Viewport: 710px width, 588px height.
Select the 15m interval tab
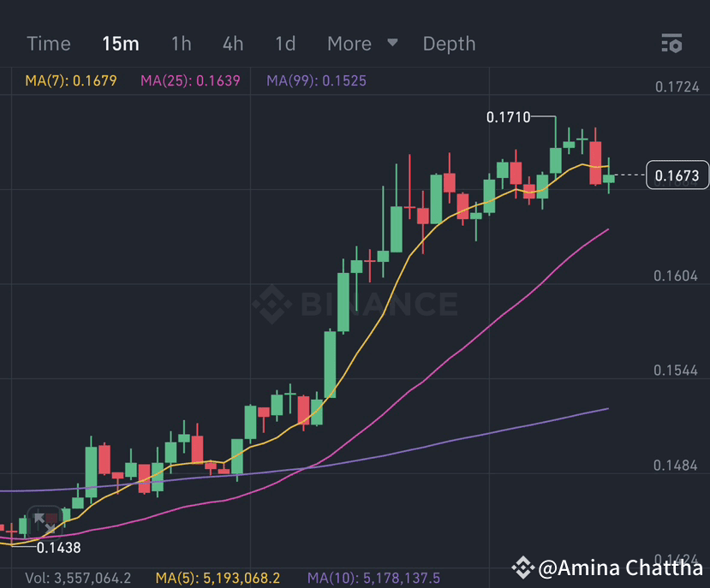pos(120,43)
